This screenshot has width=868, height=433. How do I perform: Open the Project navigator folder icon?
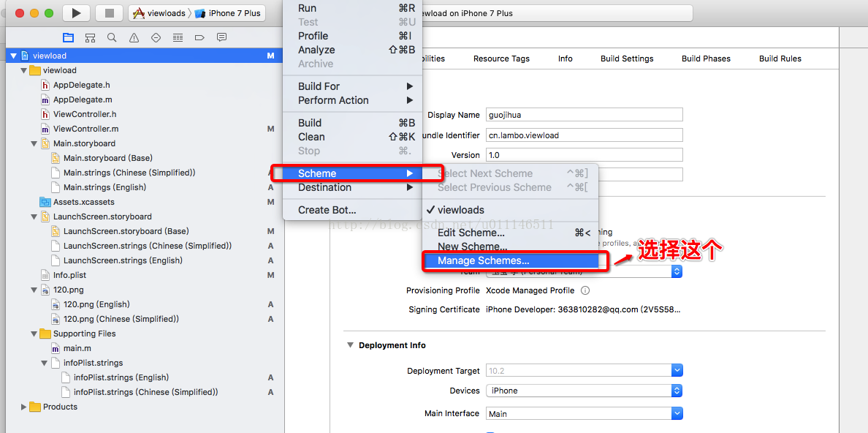coord(68,38)
